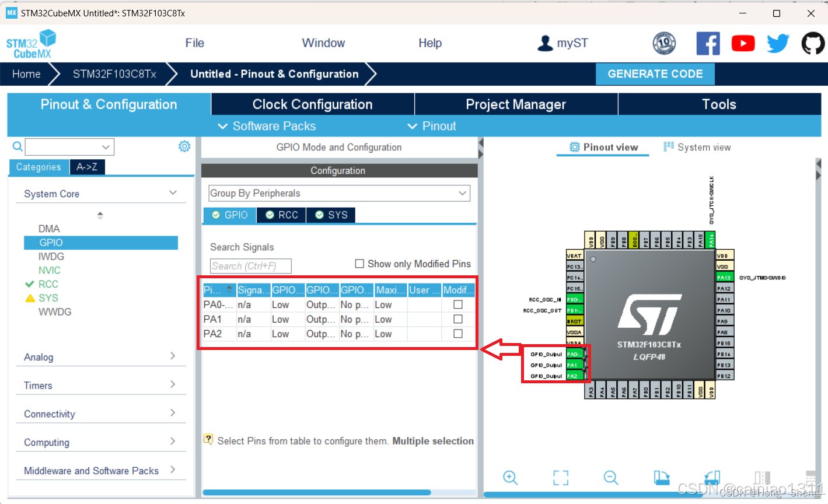Image resolution: width=828 pixels, height=504 pixels.
Task: Select SYS in the System Core list
Action: [48, 297]
